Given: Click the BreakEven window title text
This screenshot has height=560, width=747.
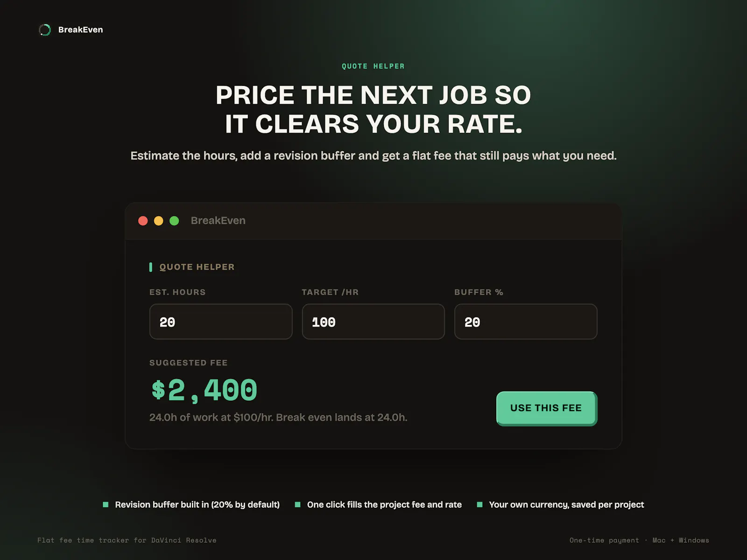Looking at the screenshot, I should coord(218,221).
